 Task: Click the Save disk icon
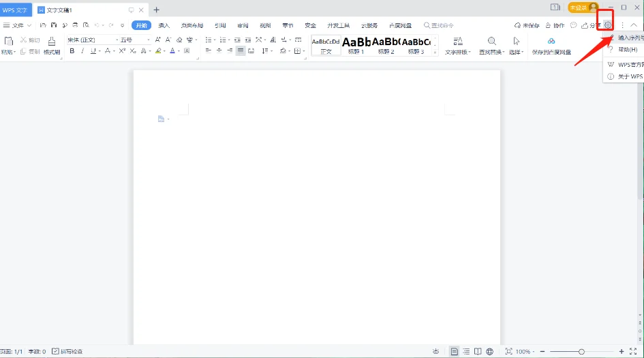(x=54, y=25)
